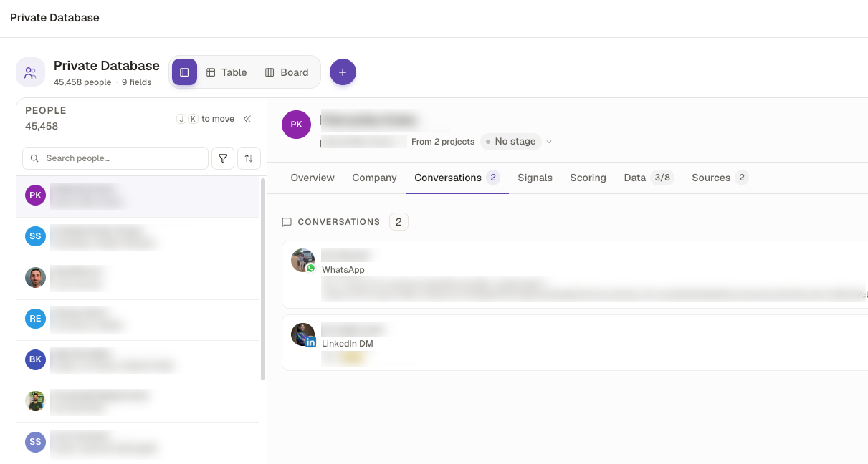Viewport: 868px width, 464px height.
Task: Open the Sources tab
Action: (720, 178)
